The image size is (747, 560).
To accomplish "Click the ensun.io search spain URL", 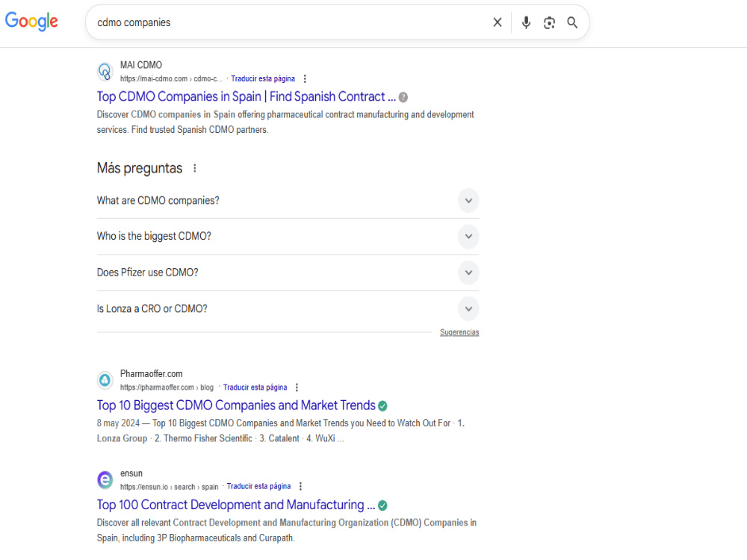I will [169, 487].
